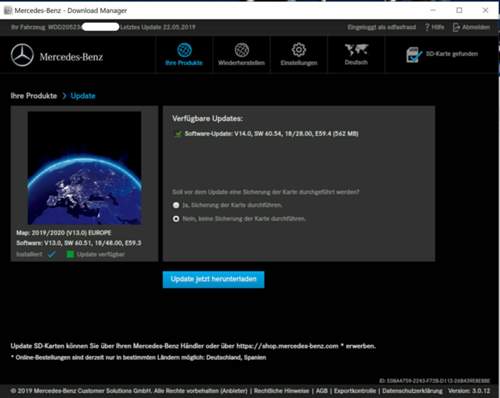Click the Mercedes-Benz star logo

(x=22, y=55)
